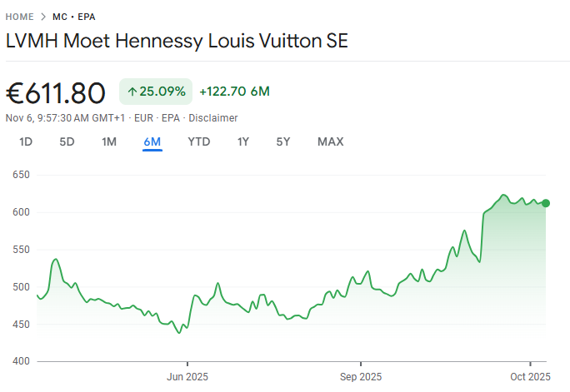The width and height of the screenshot is (570, 392).
Task: Switch chart to 5Y range
Action: click(x=283, y=141)
